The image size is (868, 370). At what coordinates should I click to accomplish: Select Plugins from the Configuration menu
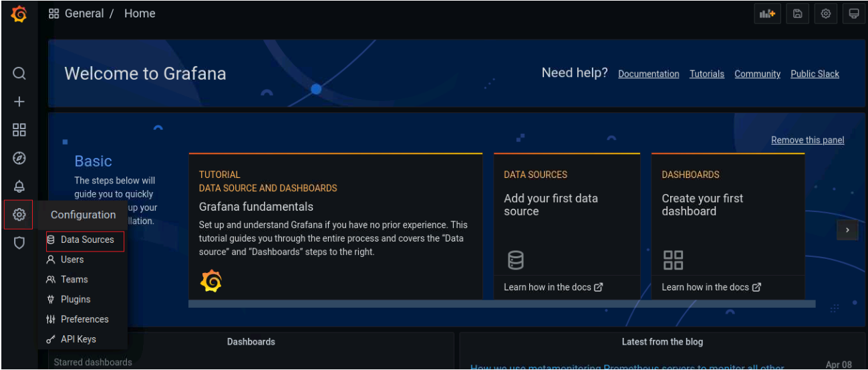coord(83,299)
